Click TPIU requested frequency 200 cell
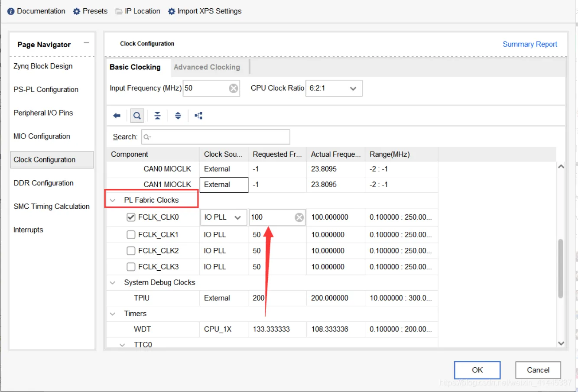The image size is (578, 392). tap(277, 298)
